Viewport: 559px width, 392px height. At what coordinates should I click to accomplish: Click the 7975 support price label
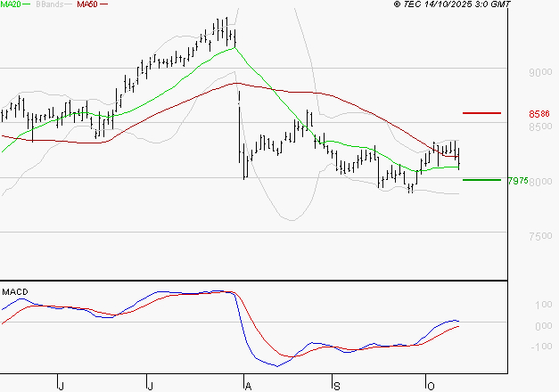point(540,181)
